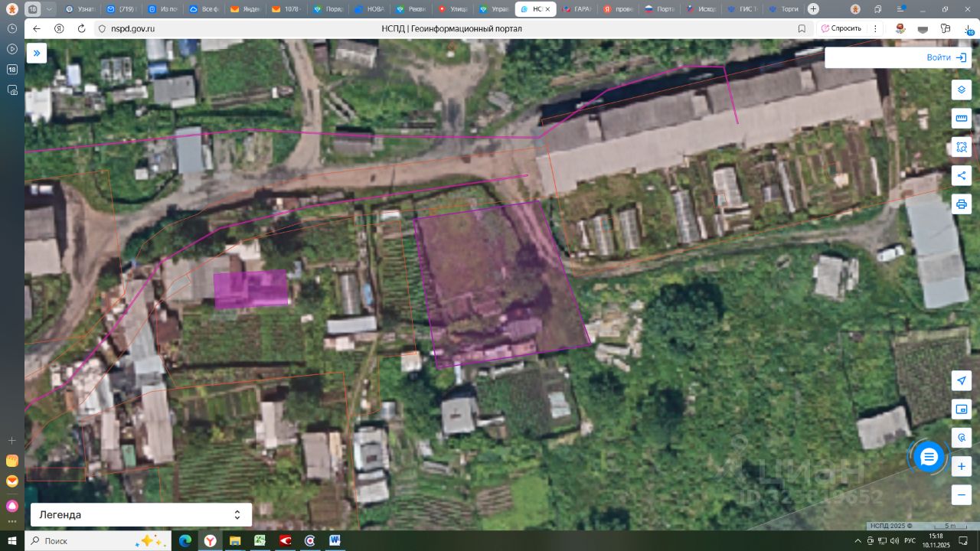Select the small magenta highlighted building
This screenshot has height=551, width=980.
[x=250, y=289]
